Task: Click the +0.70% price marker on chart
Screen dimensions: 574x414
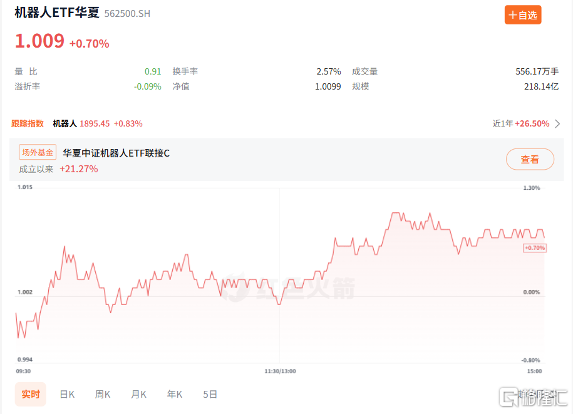Action: (x=535, y=248)
